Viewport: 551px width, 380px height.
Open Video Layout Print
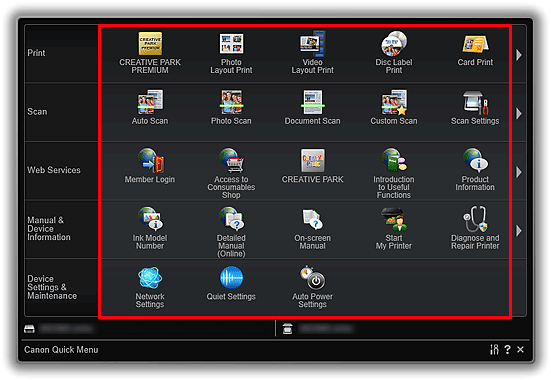(x=312, y=53)
